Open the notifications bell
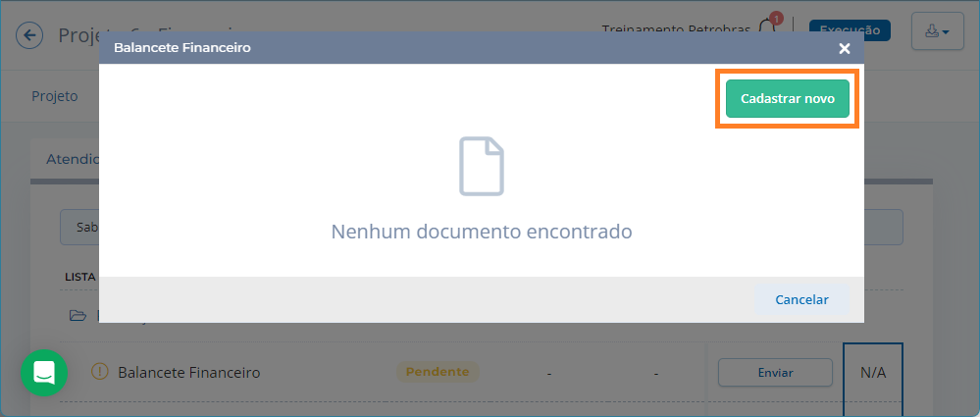980x417 pixels. tap(768, 27)
